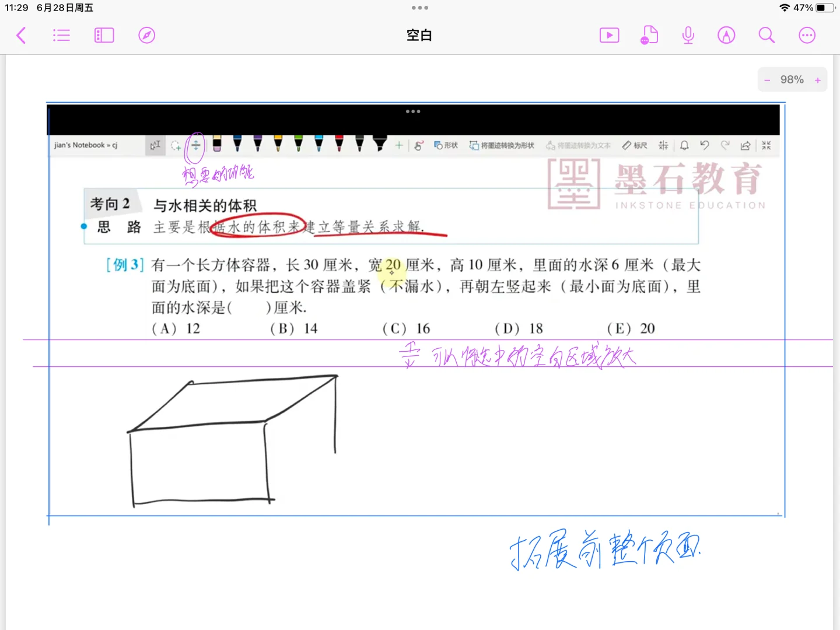Select the lasso selection tool in the notebook toolbar
This screenshot has height=630, width=840.
176,145
